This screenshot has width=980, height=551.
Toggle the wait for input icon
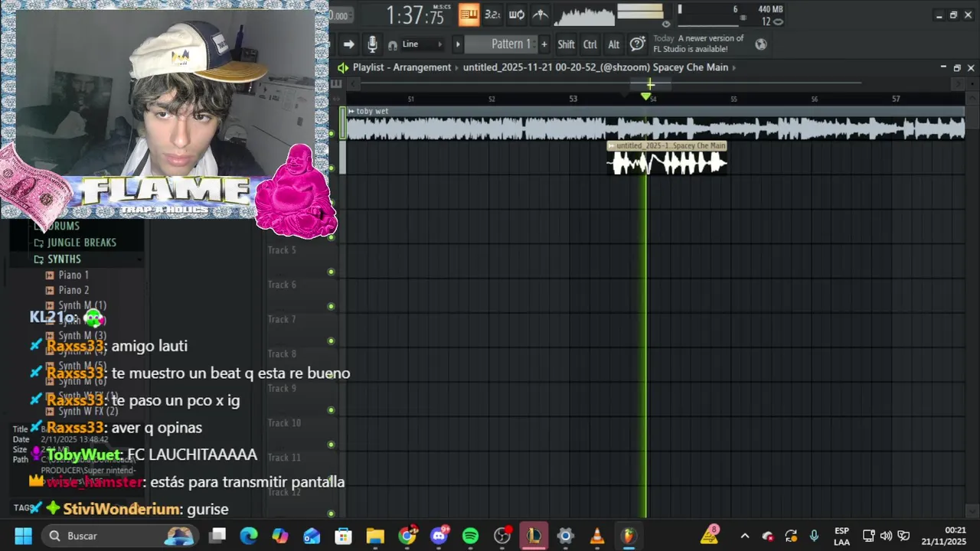(x=517, y=14)
